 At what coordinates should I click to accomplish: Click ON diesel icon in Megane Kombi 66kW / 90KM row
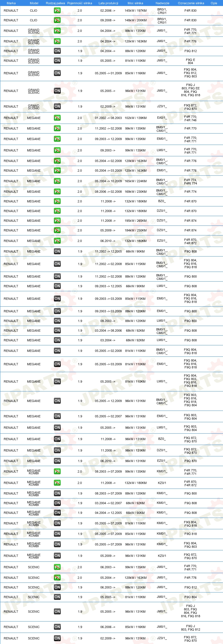coord(57,513)
